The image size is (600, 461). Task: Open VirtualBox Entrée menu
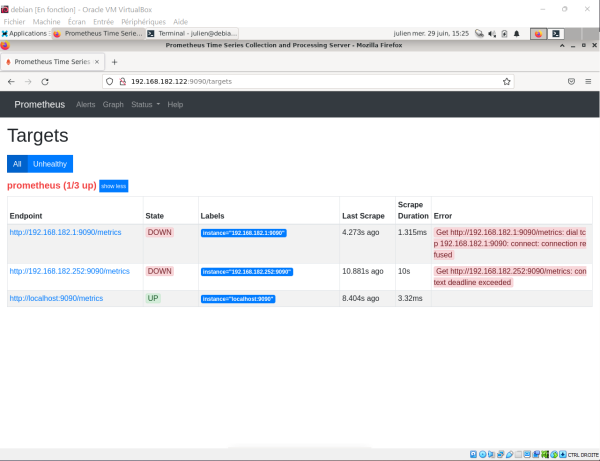point(103,22)
